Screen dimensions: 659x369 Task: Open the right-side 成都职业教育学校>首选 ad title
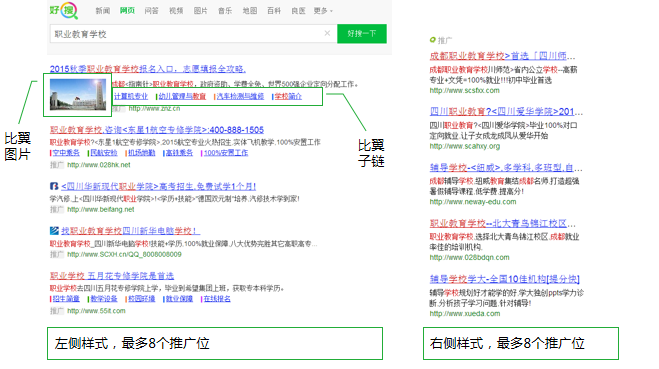click(502, 56)
